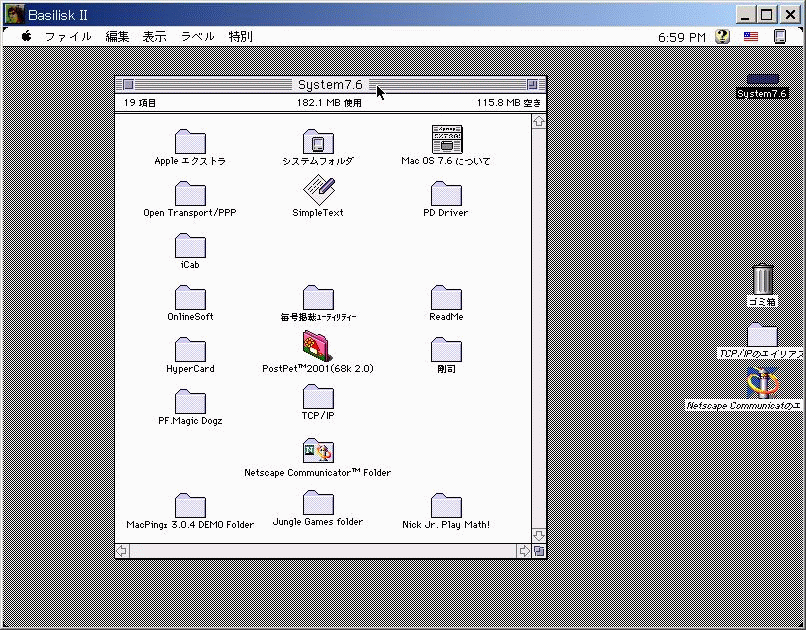Open the Apple menu

tap(26, 36)
